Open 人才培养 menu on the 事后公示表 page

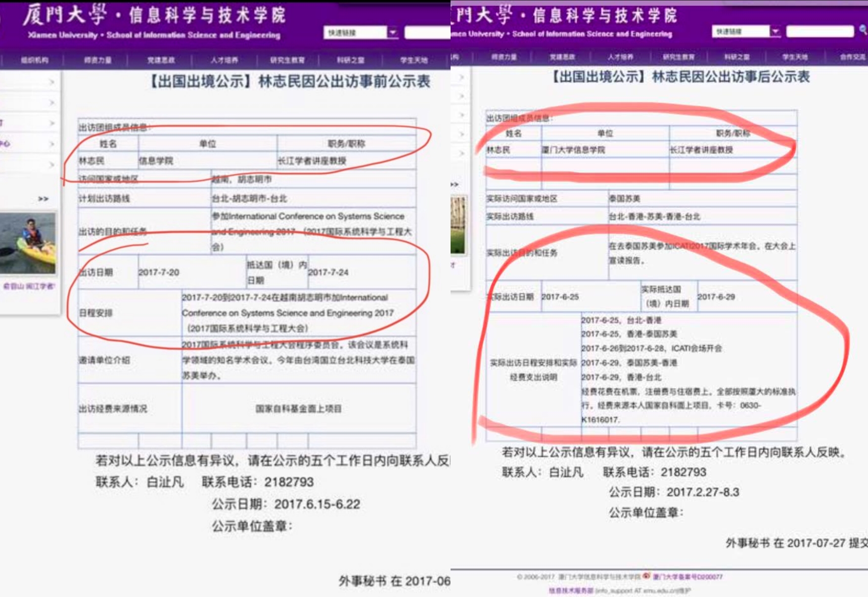click(x=620, y=57)
